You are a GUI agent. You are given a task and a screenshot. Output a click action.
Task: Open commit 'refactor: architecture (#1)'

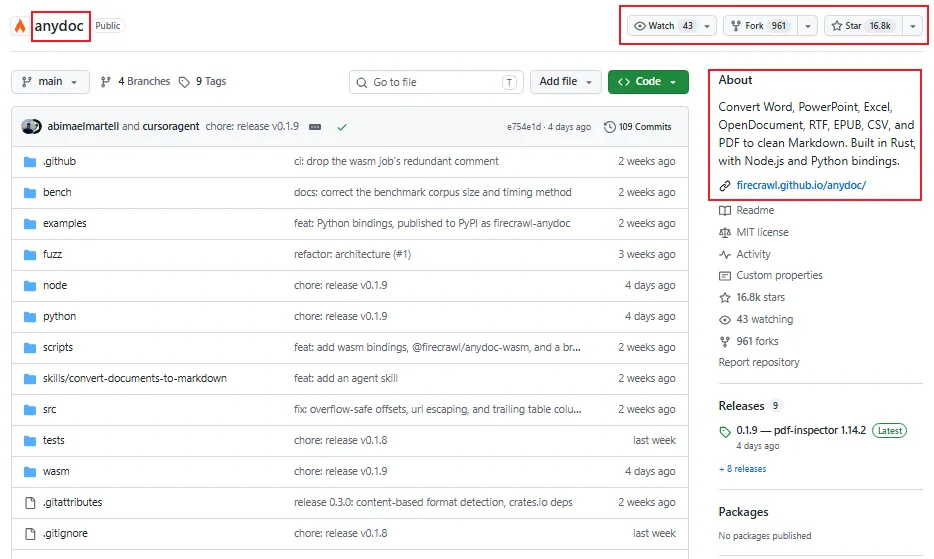[352, 254]
